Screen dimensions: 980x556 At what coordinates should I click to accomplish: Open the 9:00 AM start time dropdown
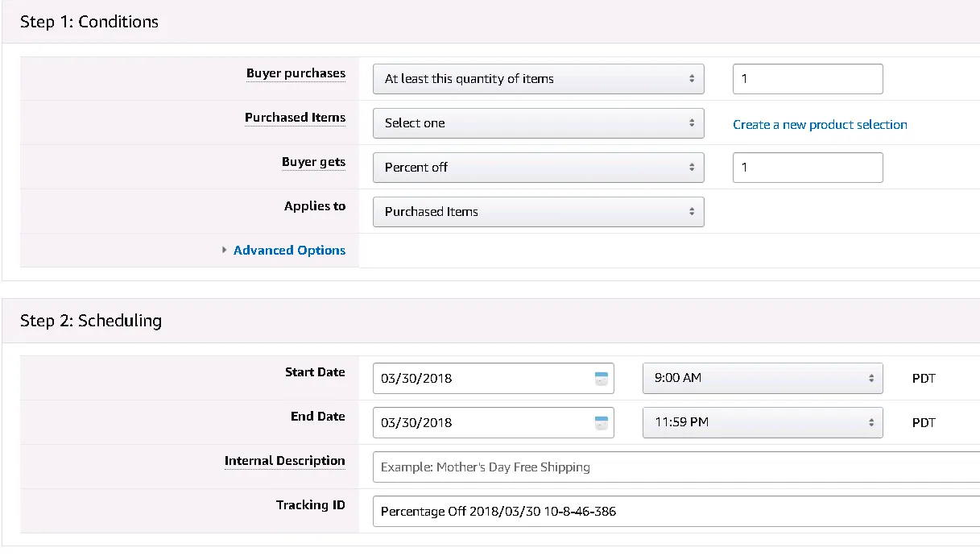[763, 378]
